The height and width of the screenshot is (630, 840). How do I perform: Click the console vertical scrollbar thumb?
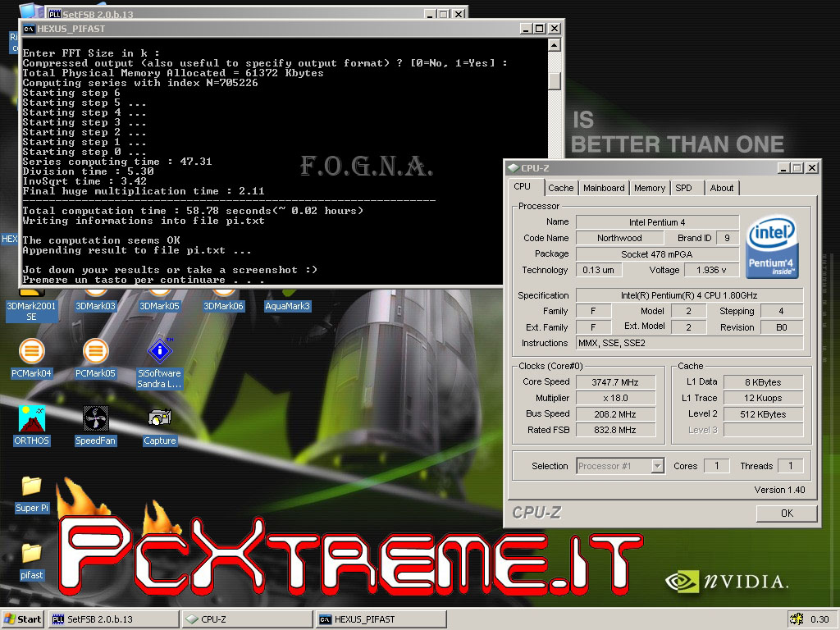pos(555,81)
